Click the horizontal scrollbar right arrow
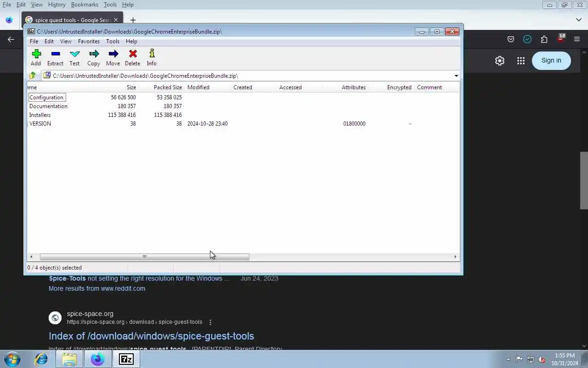 coord(455,257)
